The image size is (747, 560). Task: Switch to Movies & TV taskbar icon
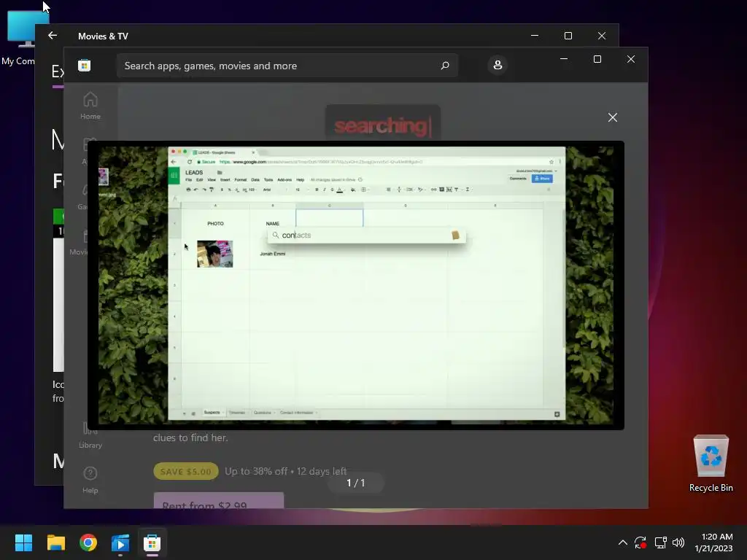(x=120, y=542)
